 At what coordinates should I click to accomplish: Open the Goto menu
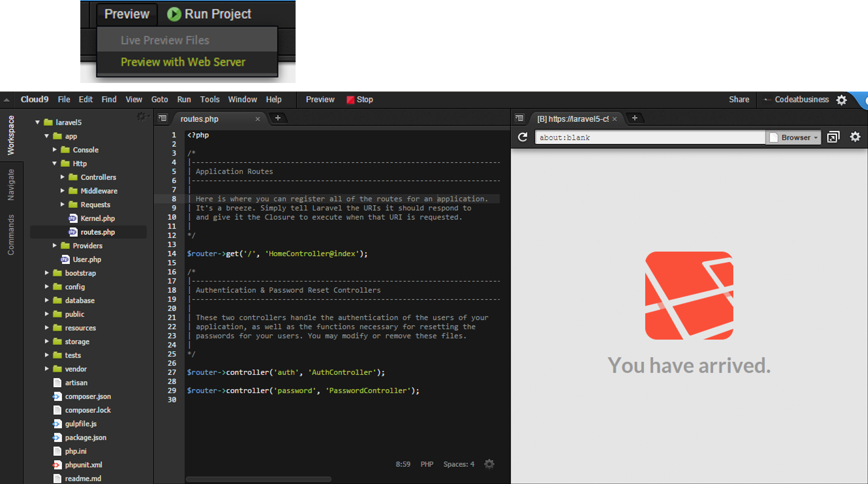(160, 100)
